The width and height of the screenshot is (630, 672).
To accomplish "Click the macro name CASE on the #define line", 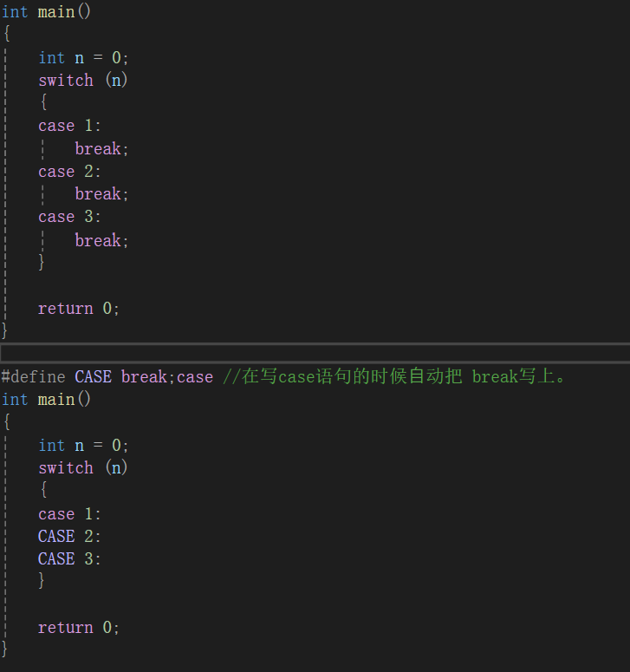I will point(94,376).
